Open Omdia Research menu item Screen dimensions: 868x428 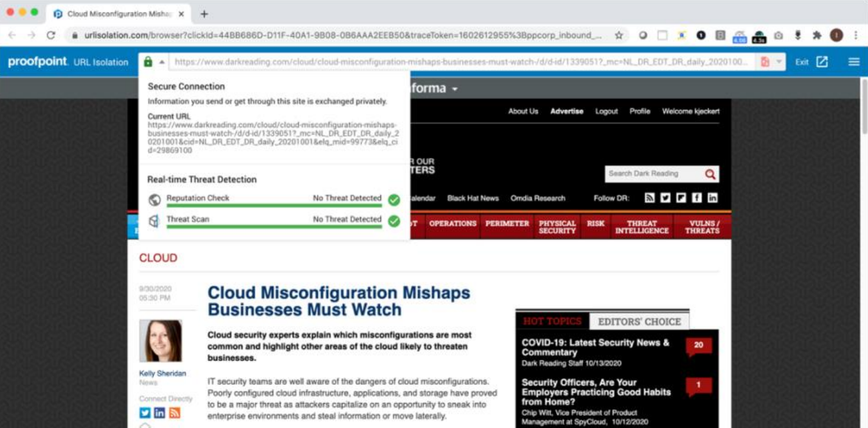click(x=538, y=198)
